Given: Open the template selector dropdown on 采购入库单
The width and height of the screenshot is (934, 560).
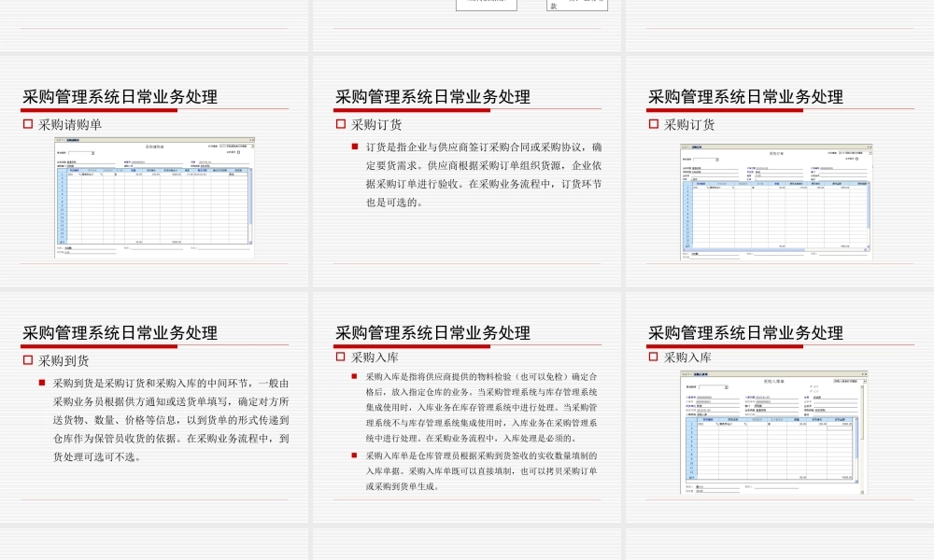Looking at the screenshot, I should click(865, 381).
